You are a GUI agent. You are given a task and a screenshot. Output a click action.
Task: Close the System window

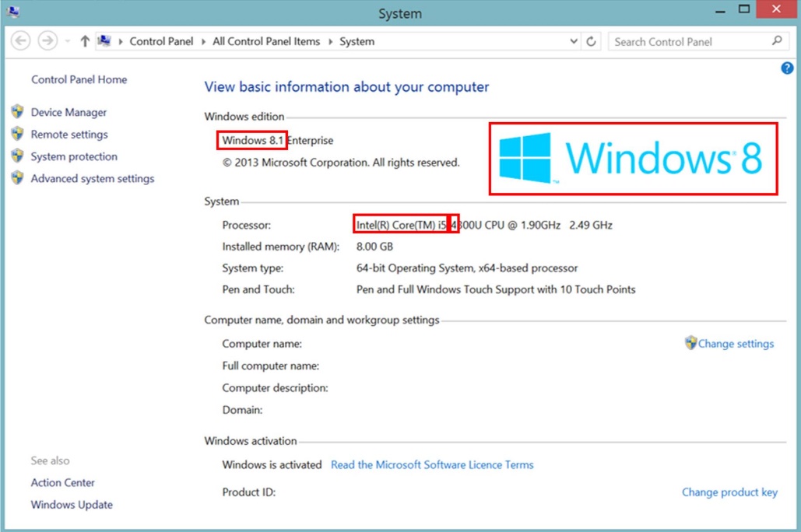(x=777, y=9)
